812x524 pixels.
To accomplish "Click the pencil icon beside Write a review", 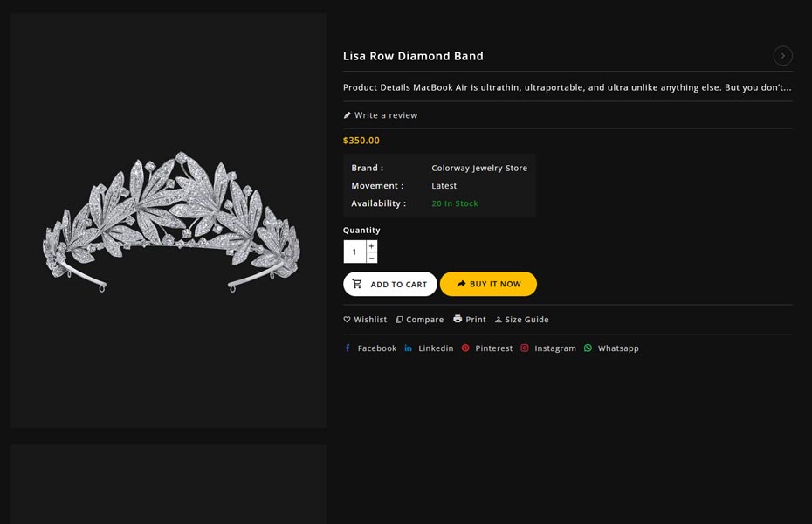I will coord(348,115).
